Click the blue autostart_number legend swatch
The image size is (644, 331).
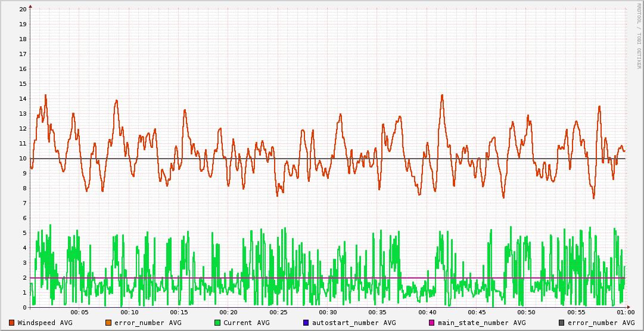306,323
